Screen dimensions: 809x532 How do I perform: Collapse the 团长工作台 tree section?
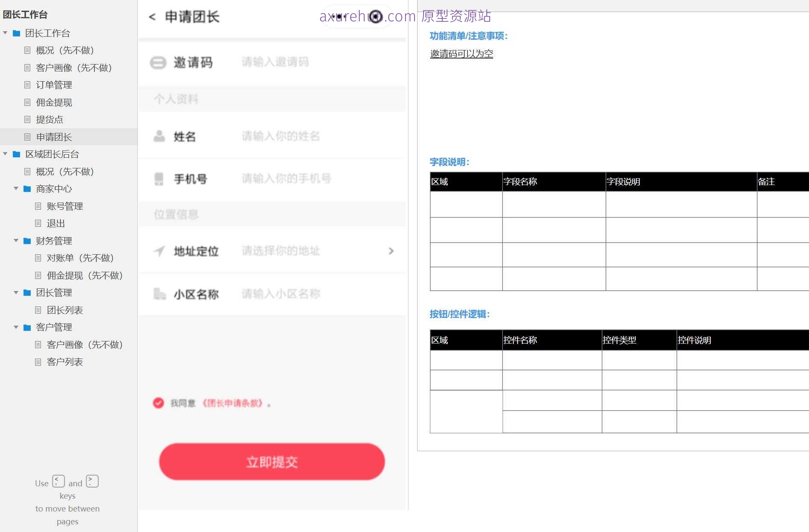5,33
